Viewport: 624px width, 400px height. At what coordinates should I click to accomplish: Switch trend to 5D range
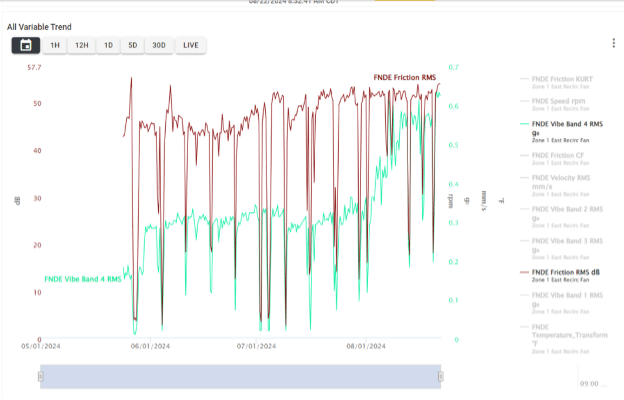(133, 45)
